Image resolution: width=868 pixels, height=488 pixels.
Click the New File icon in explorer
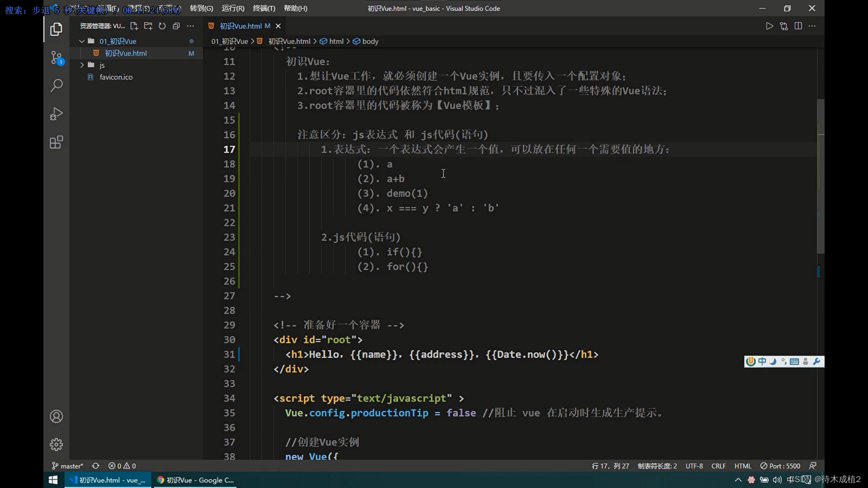(134, 26)
